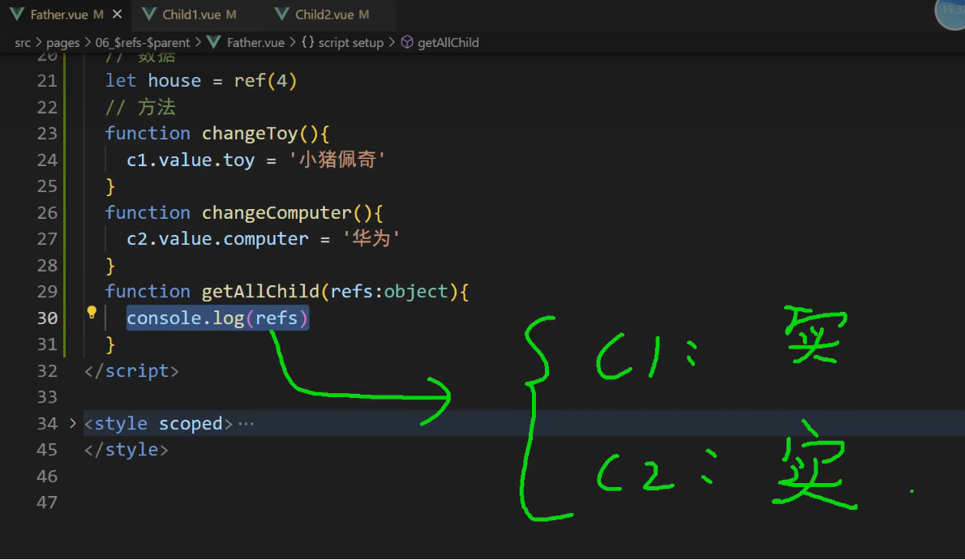Screen dimensions: 965x560
Task: Click 'let house = ref(4)' line
Action: [200, 81]
